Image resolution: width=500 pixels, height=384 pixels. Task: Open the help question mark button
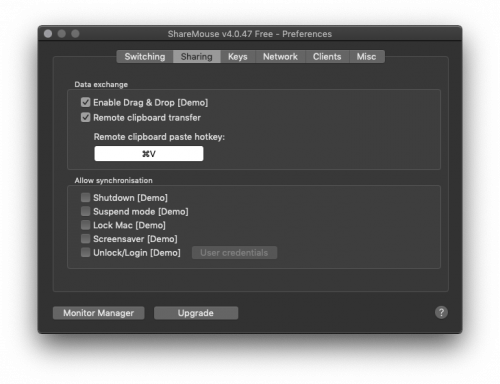(441, 313)
